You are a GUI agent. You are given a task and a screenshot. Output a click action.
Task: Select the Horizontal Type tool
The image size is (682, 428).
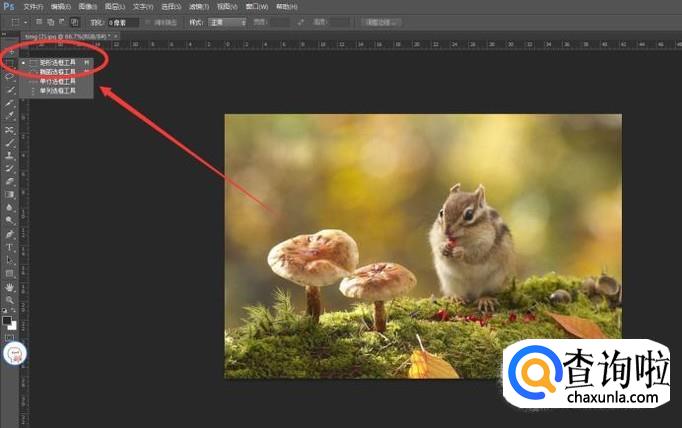pyautogui.click(x=10, y=247)
